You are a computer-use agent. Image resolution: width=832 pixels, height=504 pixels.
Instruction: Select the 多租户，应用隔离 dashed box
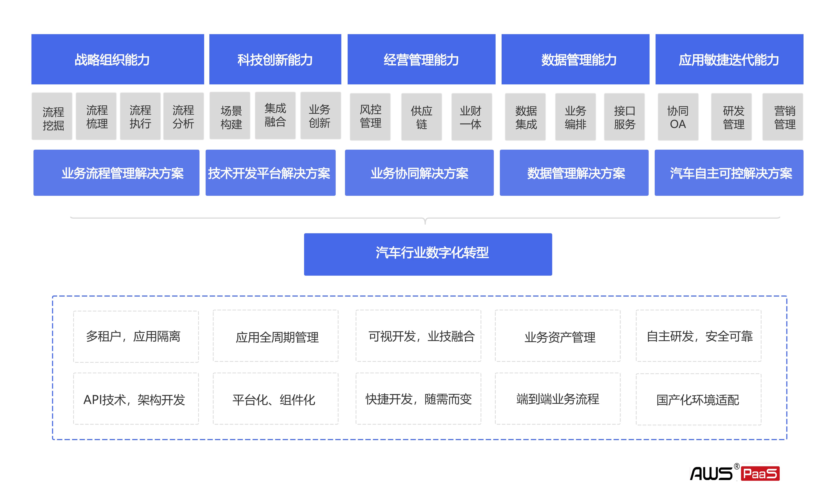[x=136, y=336]
